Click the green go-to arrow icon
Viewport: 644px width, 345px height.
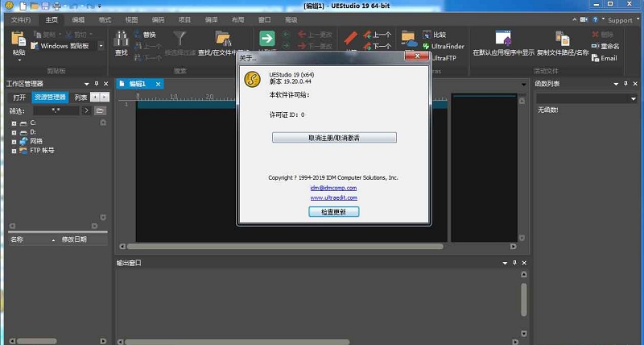267,38
